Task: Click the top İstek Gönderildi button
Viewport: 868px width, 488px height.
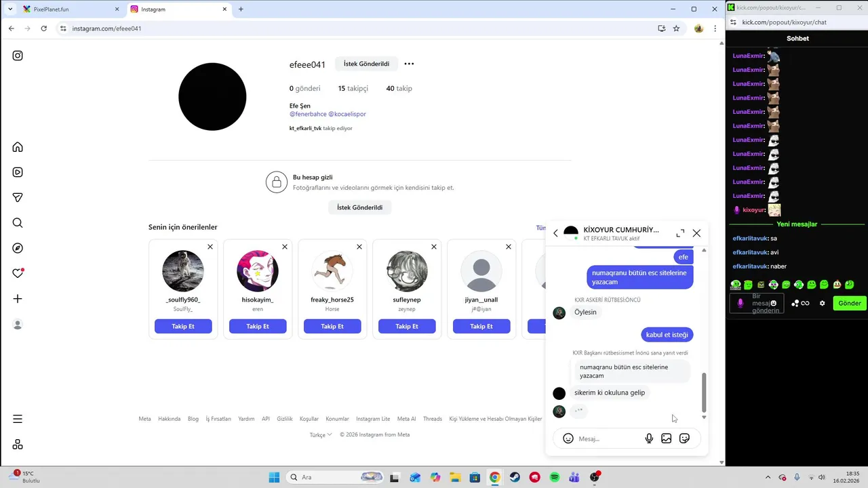Action: [x=366, y=64]
